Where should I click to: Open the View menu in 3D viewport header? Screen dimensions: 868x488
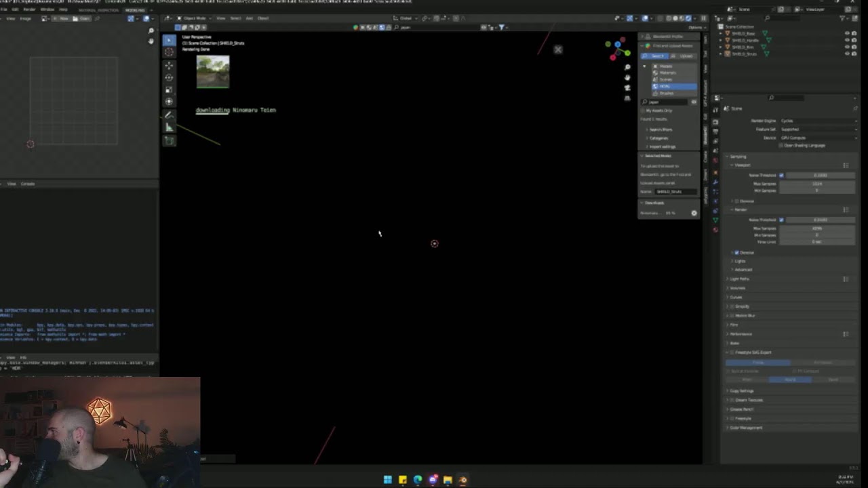[x=221, y=18]
